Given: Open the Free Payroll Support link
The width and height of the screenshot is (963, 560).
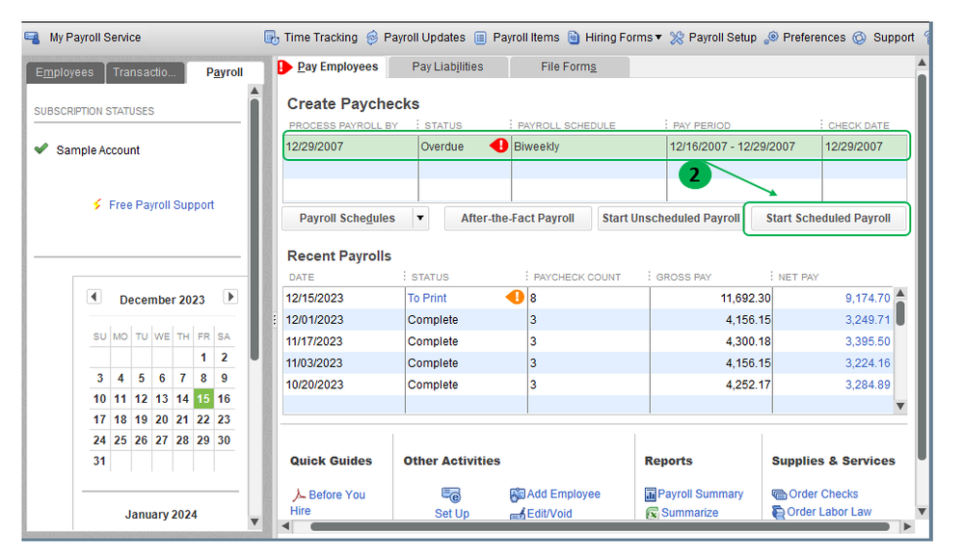Looking at the screenshot, I should pos(161,204).
